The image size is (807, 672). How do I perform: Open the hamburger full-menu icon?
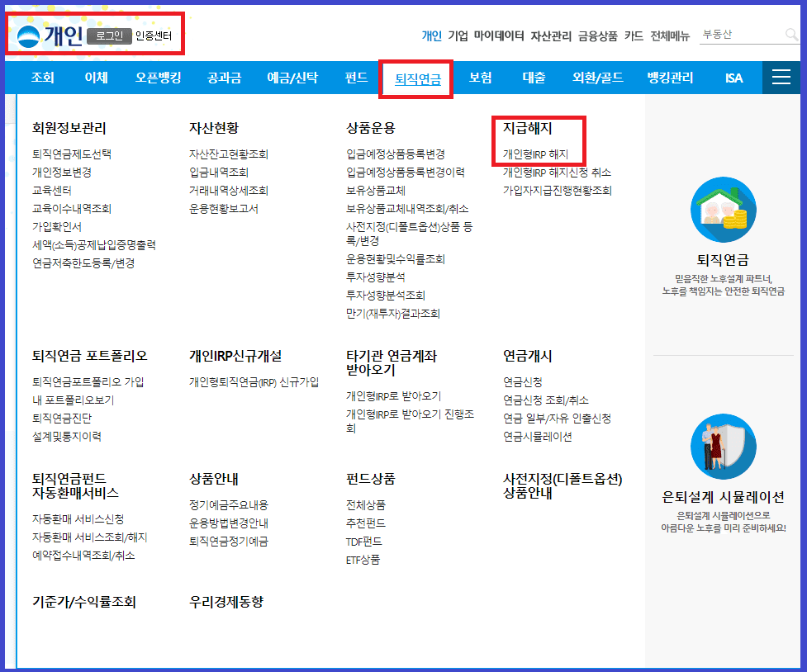[780, 77]
